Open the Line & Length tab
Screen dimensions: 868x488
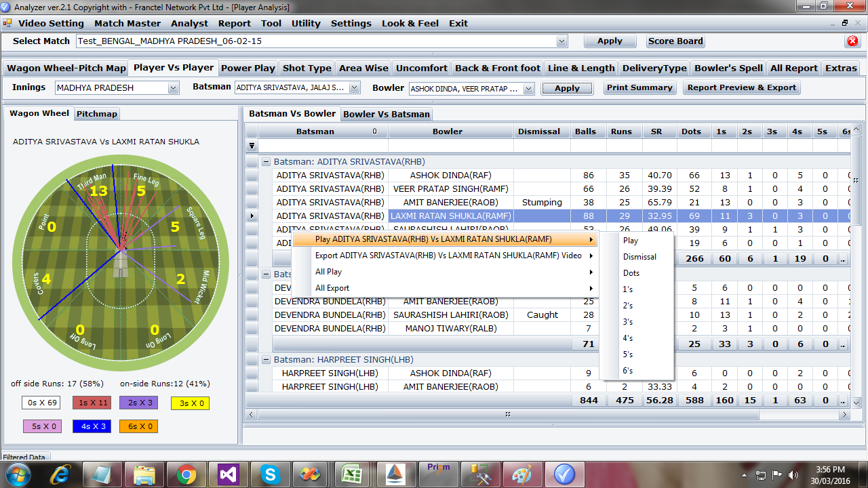pyautogui.click(x=581, y=68)
